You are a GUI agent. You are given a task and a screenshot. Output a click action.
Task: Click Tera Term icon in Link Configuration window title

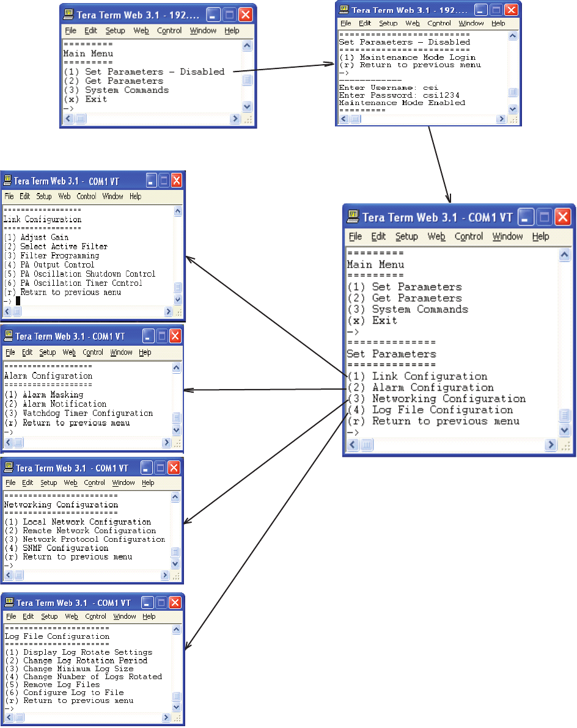tap(7, 181)
